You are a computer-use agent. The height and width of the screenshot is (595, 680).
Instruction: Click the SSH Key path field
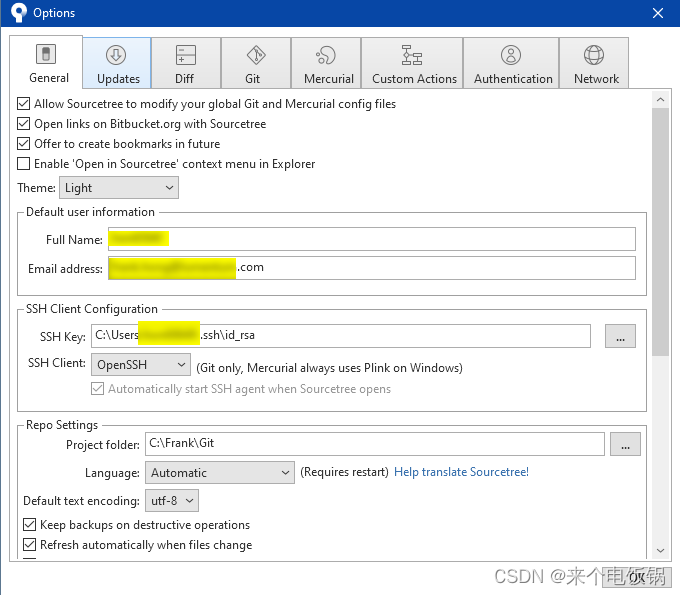click(x=341, y=336)
